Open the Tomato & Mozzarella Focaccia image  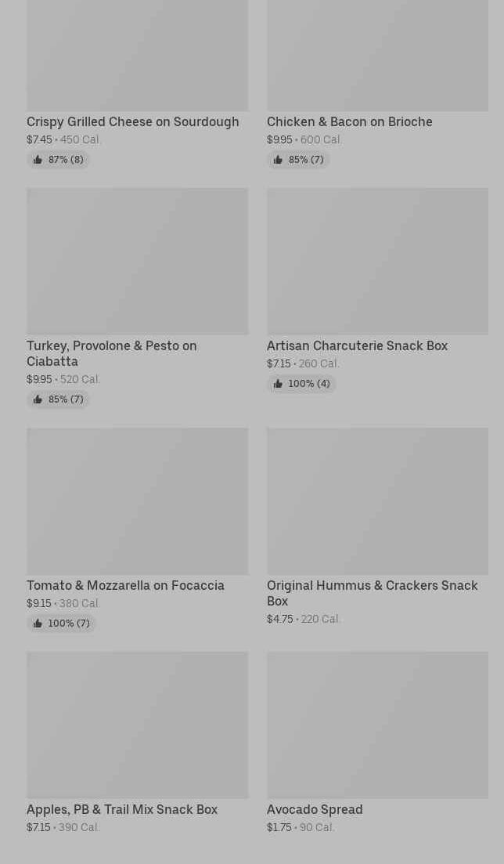[137, 501]
